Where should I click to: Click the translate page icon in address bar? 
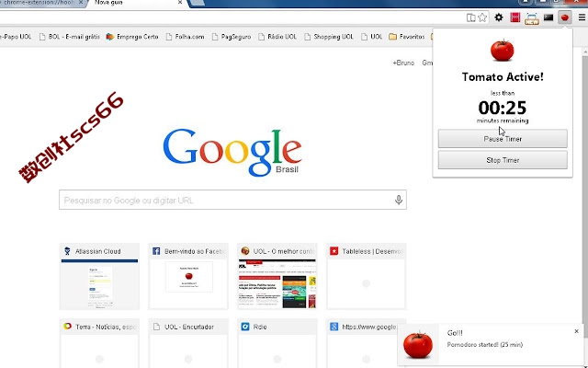coord(470,17)
